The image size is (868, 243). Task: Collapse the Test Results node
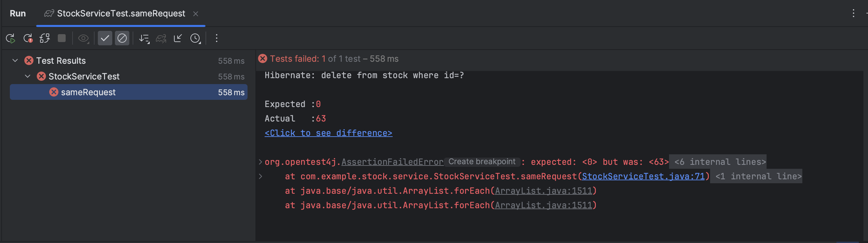(x=15, y=61)
